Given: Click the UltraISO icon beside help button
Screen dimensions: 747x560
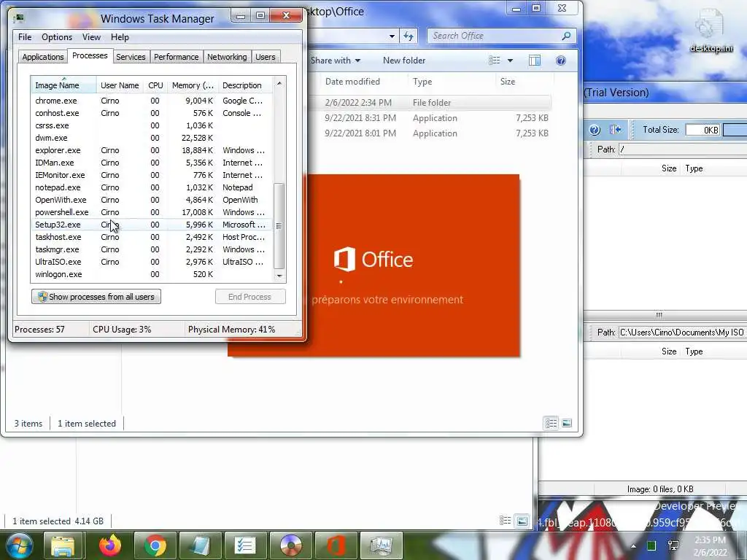Looking at the screenshot, I should click(615, 130).
